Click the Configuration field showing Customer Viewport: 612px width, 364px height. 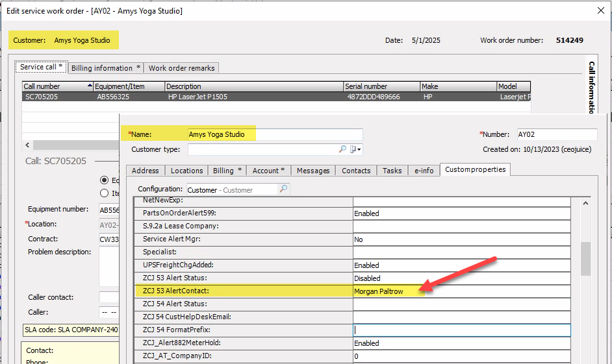tap(233, 190)
